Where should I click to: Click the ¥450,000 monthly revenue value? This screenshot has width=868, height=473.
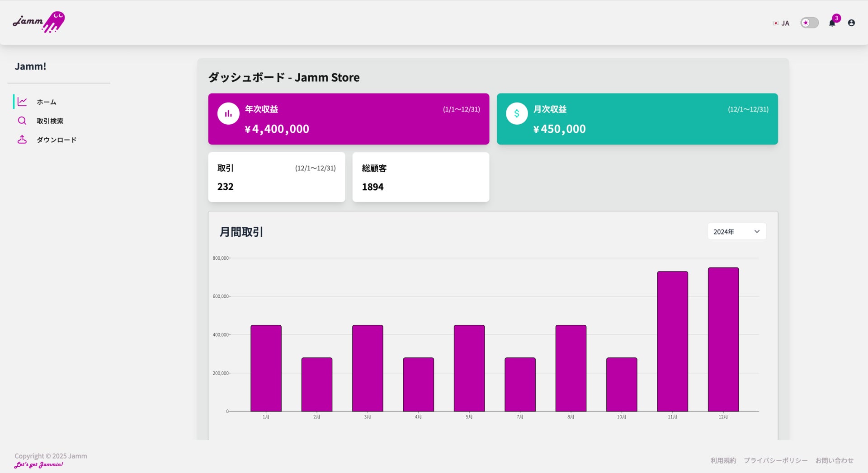tap(560, 129)
